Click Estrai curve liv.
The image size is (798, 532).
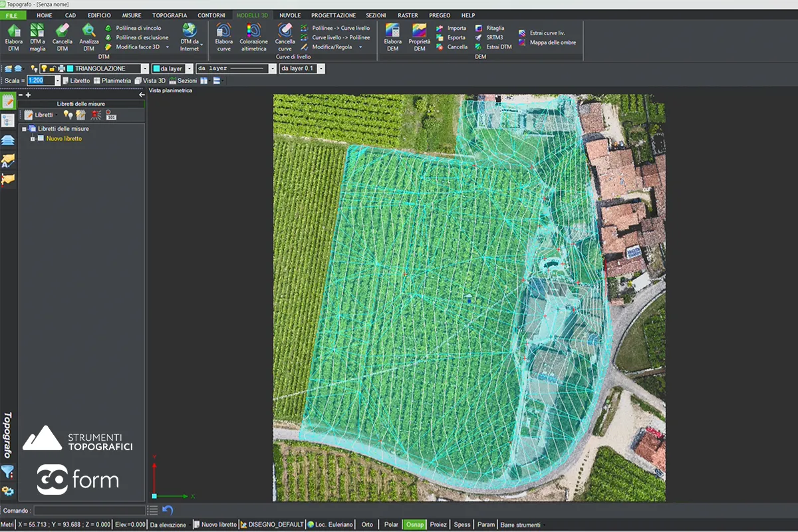coord(542,33)
